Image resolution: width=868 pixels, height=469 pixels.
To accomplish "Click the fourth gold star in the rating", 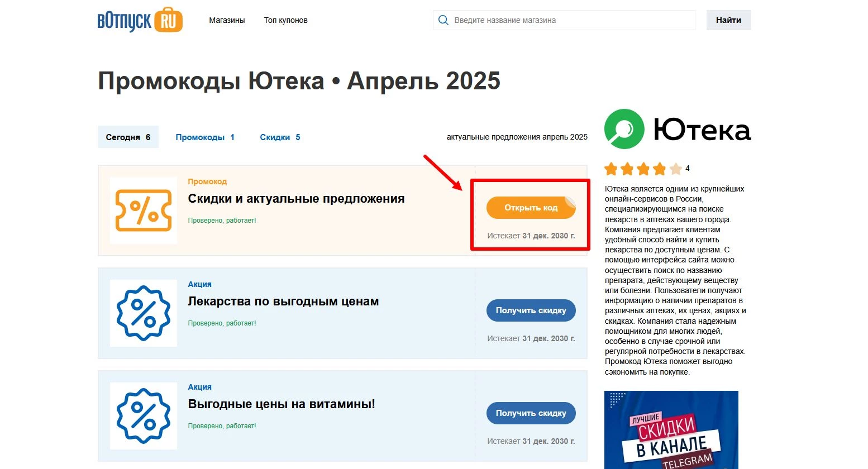I will coord(658,168).
